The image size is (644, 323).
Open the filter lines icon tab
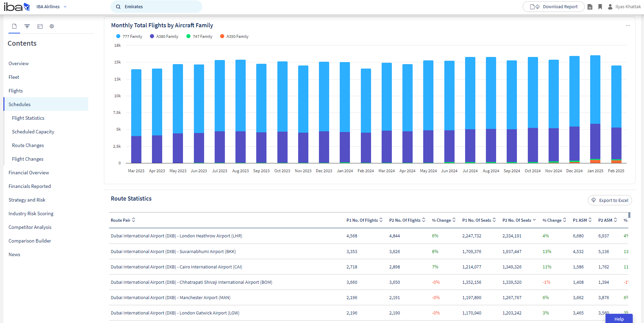coord(27,26)
